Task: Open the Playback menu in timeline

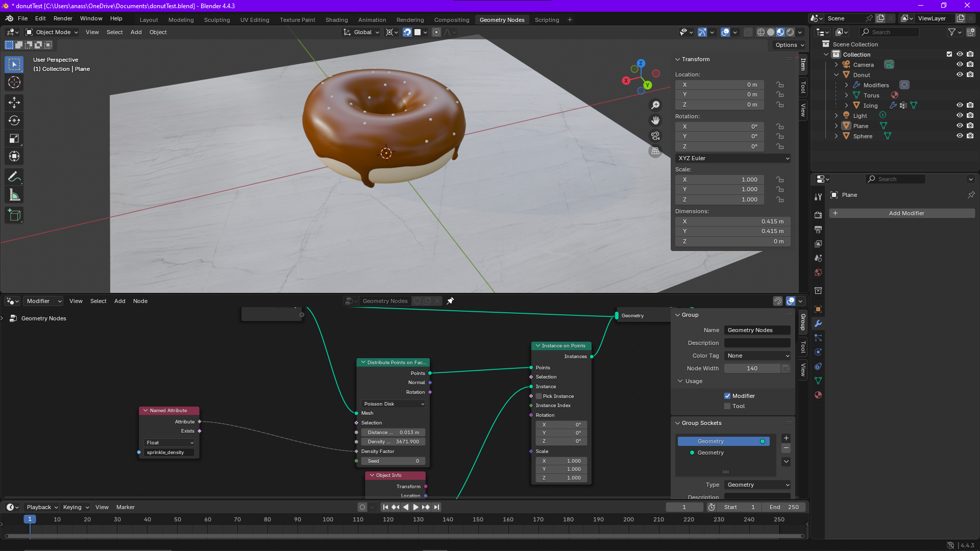Action: tap(42, 507)
